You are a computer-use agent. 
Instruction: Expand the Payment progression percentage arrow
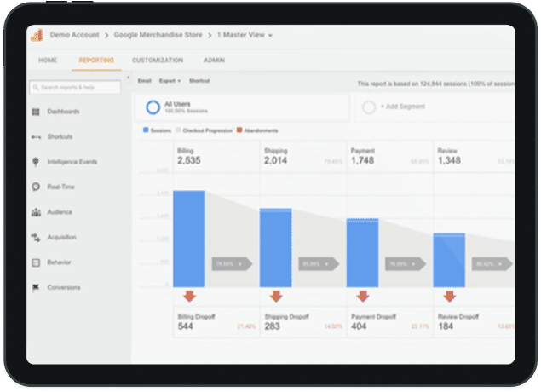[x=406, y=264]
